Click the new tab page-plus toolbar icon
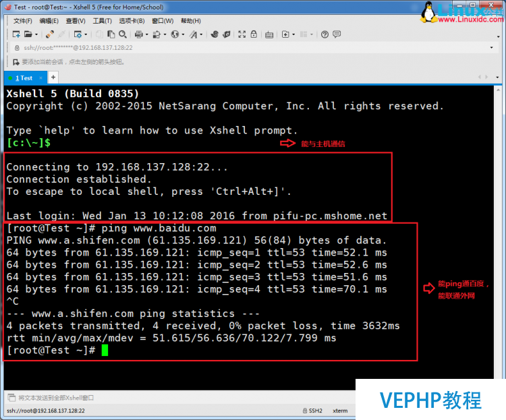Viewport: 506px width, 420px height. [285, 34]
